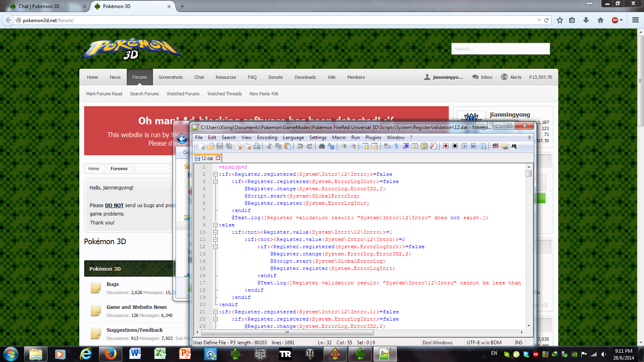Screen dimensions: 644x362
Task: Run the macro multiple times icon
Action: 473,146
